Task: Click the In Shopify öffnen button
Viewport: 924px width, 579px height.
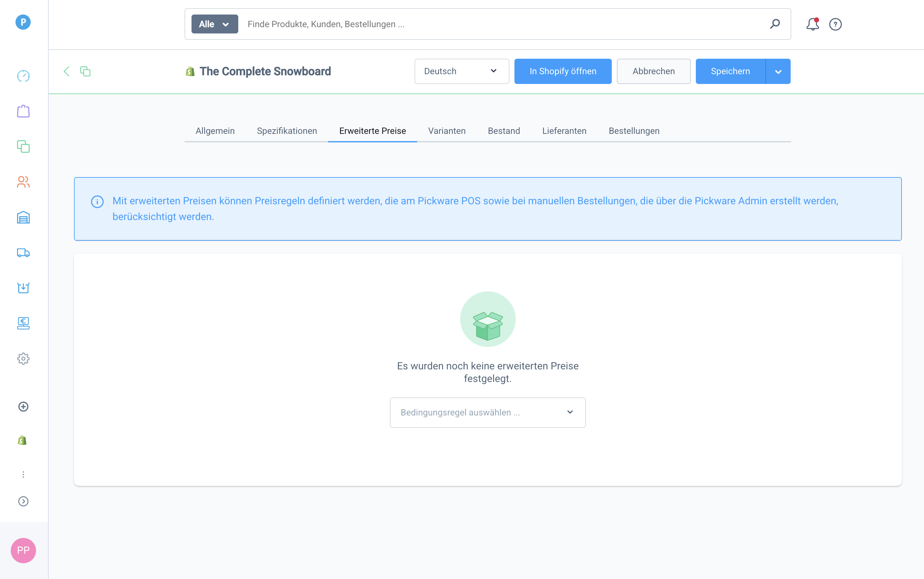Action: click(562, 71)
